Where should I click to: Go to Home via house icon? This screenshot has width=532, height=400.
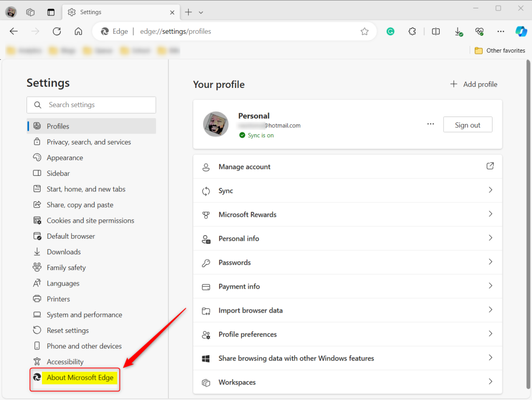(x=78, y=32)
